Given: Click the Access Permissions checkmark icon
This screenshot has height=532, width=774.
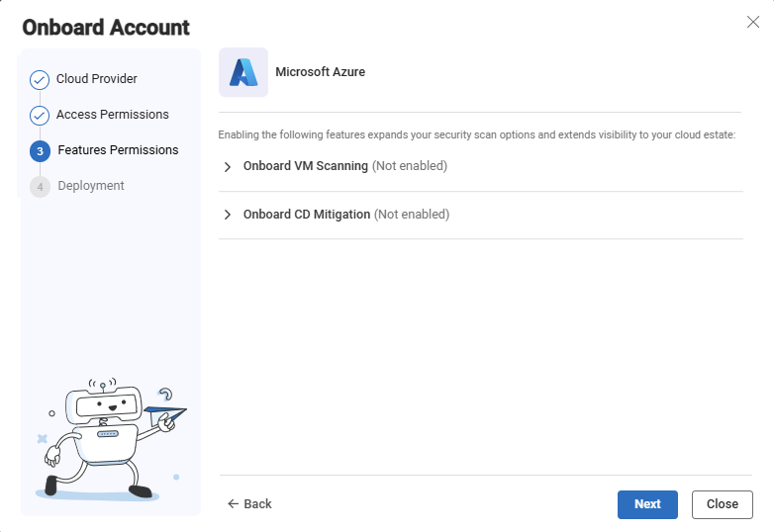Looking at the screenshot, I should coord(40,116).
